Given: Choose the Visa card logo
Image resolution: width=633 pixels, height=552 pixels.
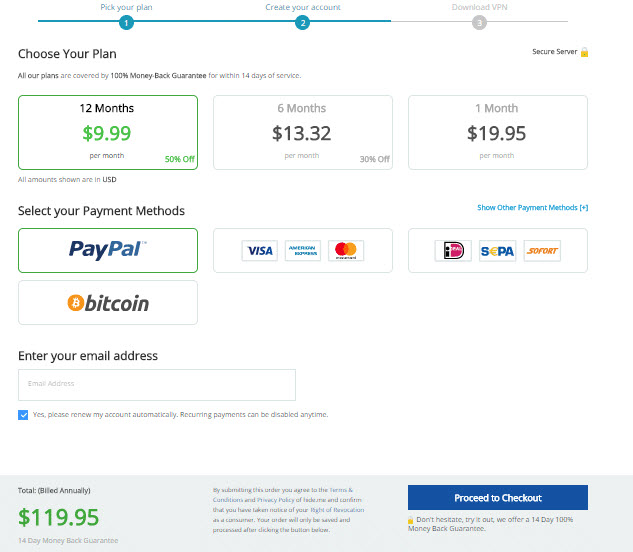Looking at the screenshot, I should tap(260, 251).
